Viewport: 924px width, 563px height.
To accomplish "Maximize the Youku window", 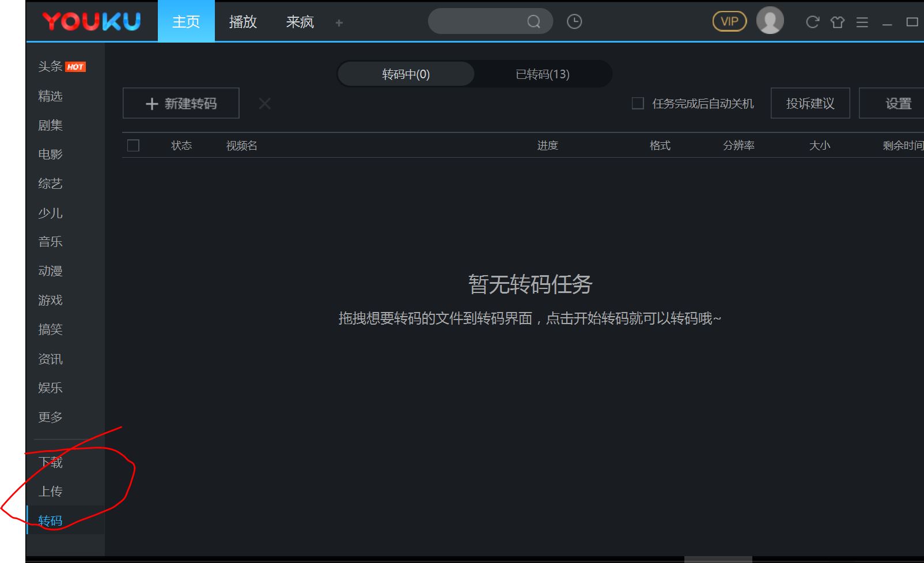I will [x=912, y=22].
